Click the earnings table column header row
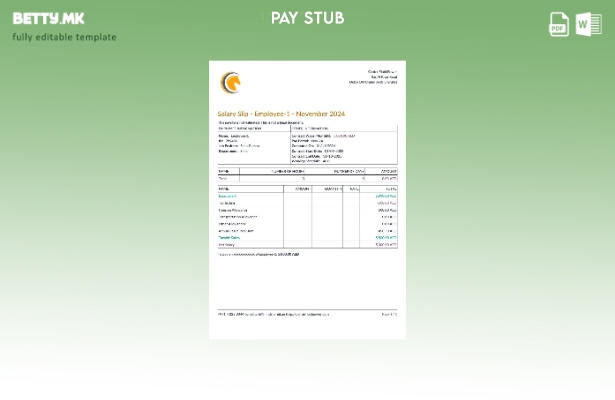The width and height of the screenshot is (615, 400). (307, 188)
